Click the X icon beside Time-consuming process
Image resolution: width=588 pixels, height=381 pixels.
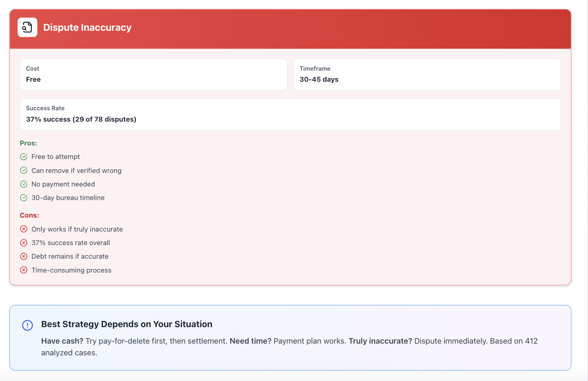pyautogui.click(x=24, y=270)
